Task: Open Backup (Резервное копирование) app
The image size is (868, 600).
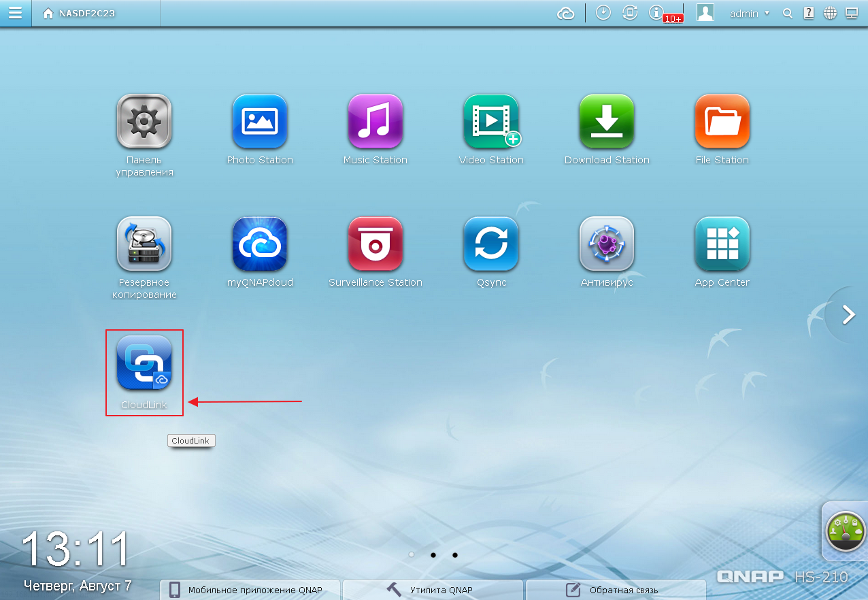Action: (x=144, y=244)
